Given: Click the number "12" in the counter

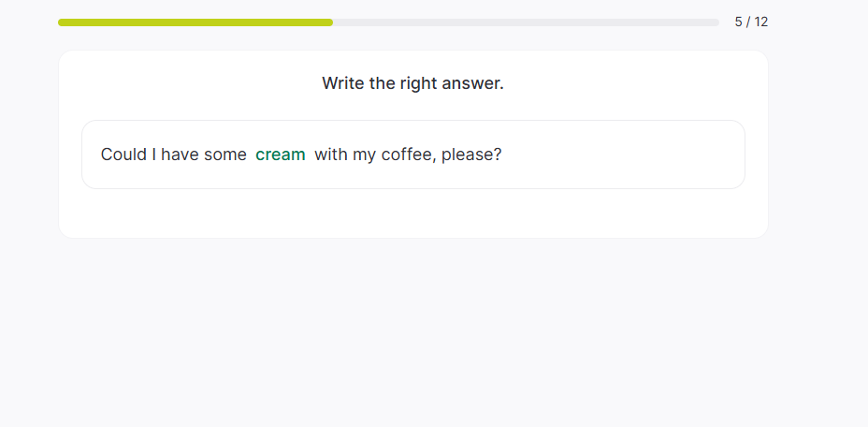Looking at the screenshot, I should coord(760,22).
